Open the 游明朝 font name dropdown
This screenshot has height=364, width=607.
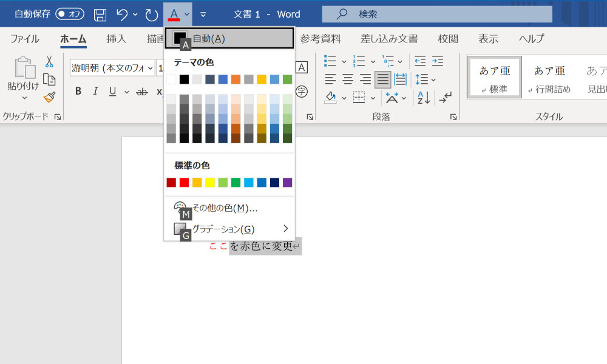(x=150, y=69)
